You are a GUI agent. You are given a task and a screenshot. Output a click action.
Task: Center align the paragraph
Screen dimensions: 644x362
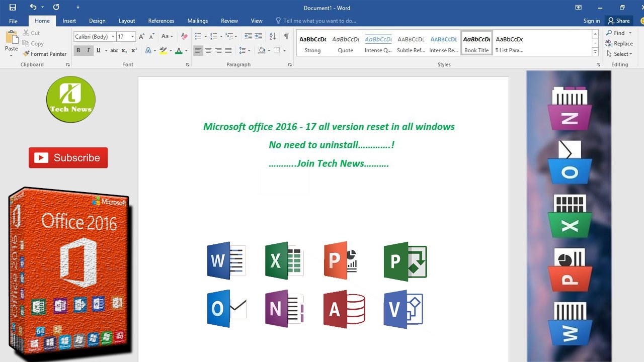point(208,50)
